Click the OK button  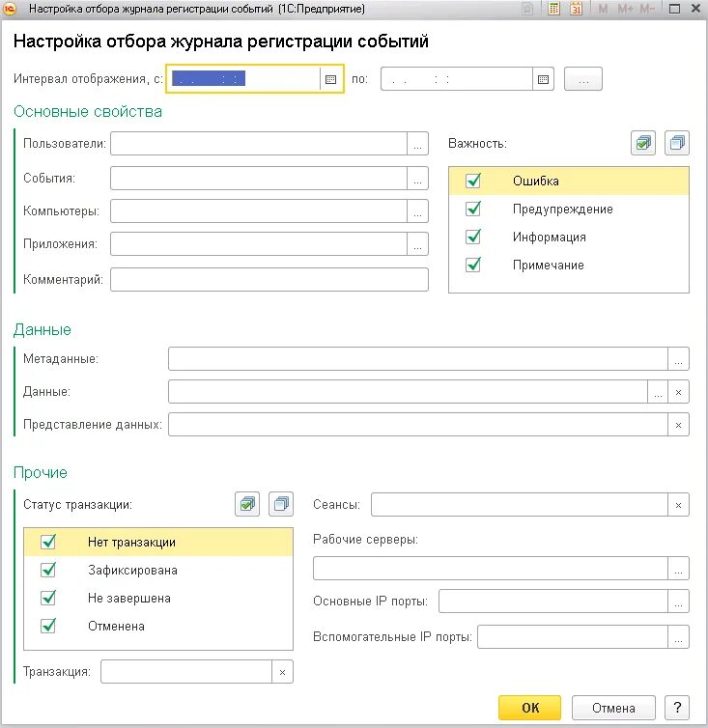pyautogui.click(x=529, y=708)
